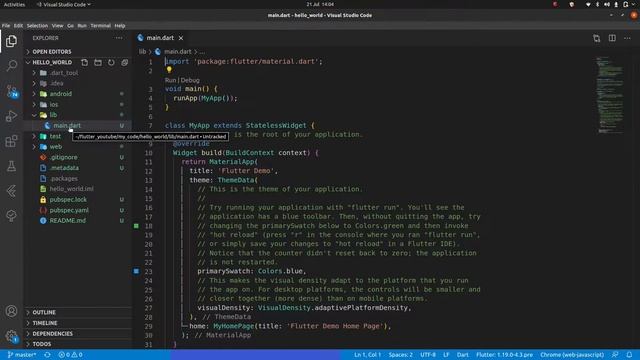The width and height of the screenshot is (640, 360).
Task: Open the Testing flask icon
Action: pyautogui.click(x=11, y=166)
